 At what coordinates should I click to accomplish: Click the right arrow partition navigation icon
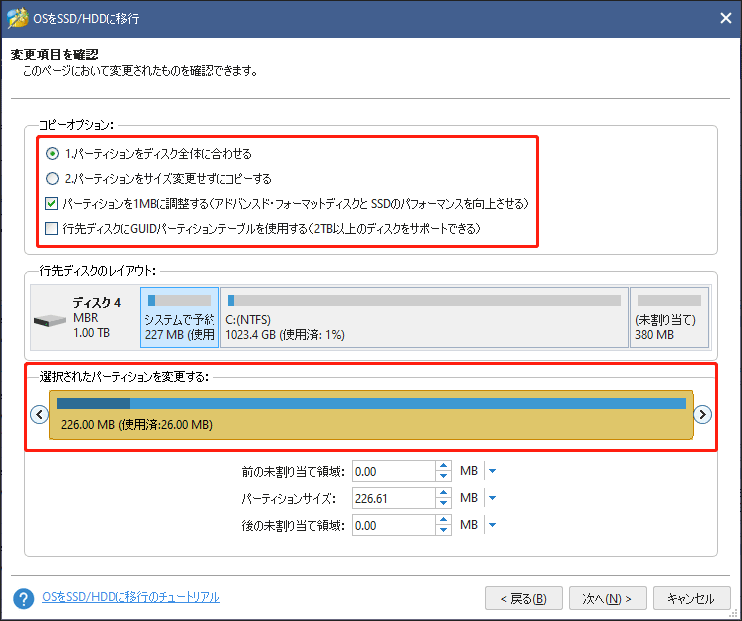pyautogui.click(x=702, y=414)
